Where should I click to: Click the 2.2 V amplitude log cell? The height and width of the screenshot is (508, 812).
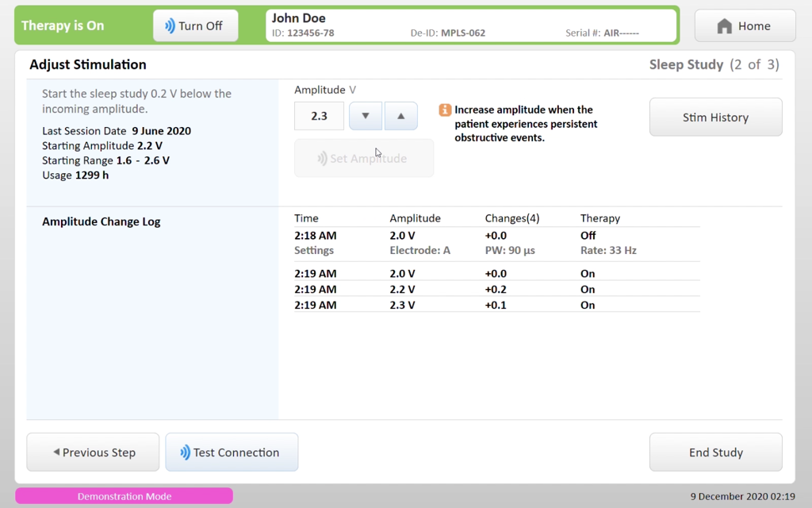pos(402,289)
